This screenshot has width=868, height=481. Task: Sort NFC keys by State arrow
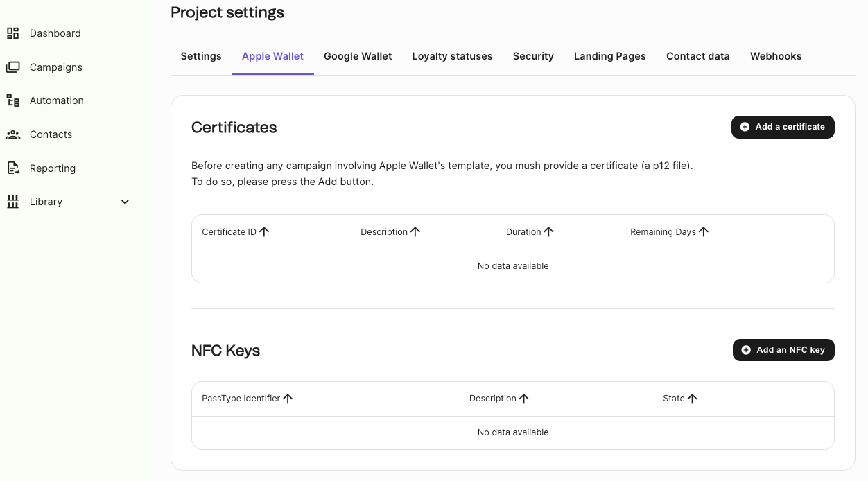coord(692,399)
